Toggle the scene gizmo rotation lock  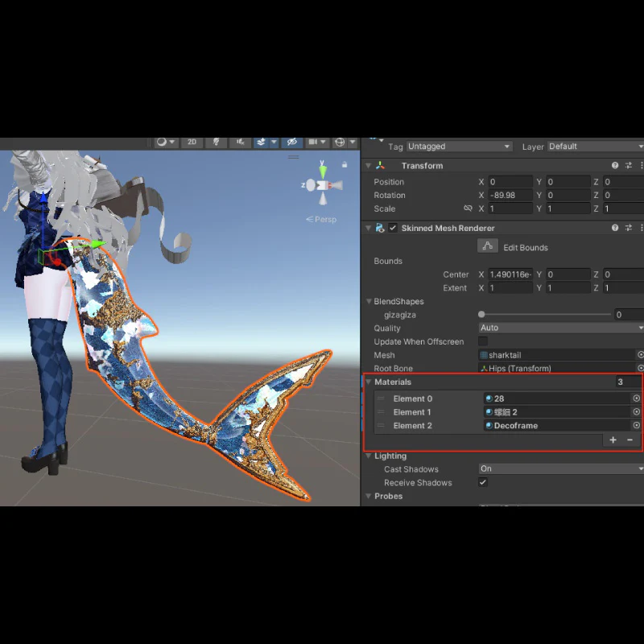pyautogui.click(x=345, y=165)
